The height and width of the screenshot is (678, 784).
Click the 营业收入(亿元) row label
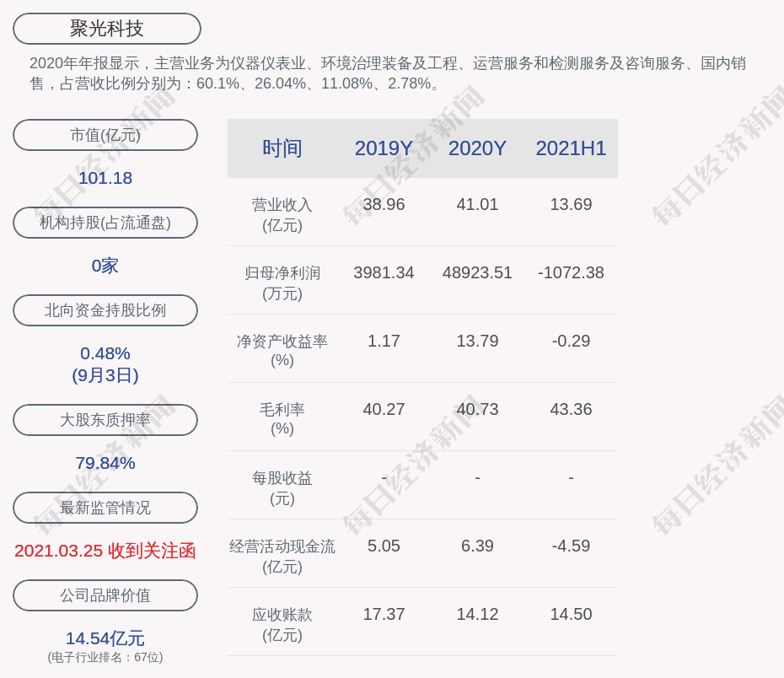click(x=282, y=214)
